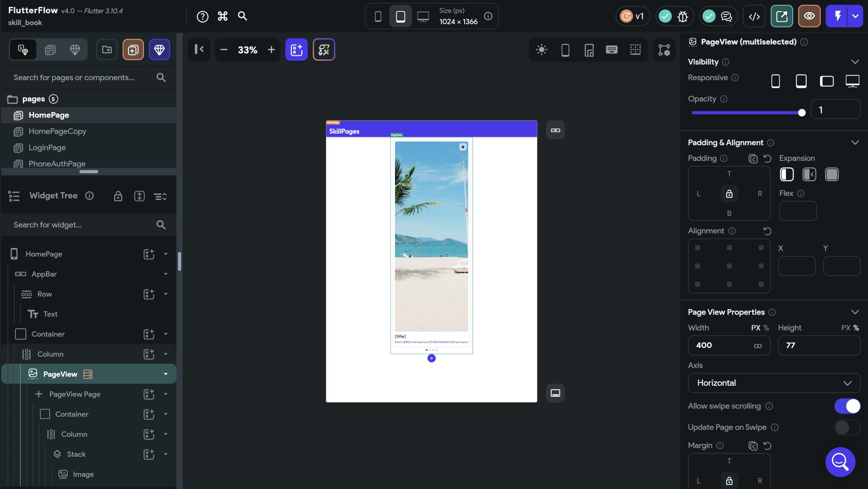Disable Allow swipe scrolling toggle
The height and width of the screenshot is (489, 868).
847,406
